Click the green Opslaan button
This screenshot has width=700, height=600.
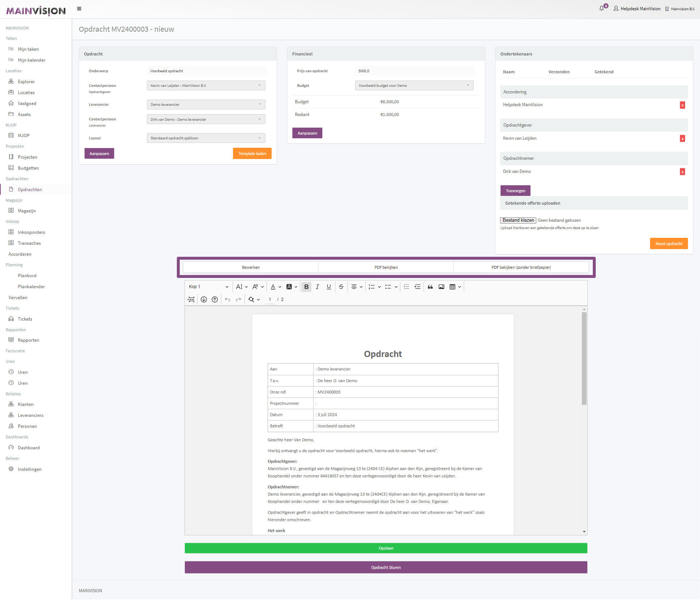coord(386,548)
